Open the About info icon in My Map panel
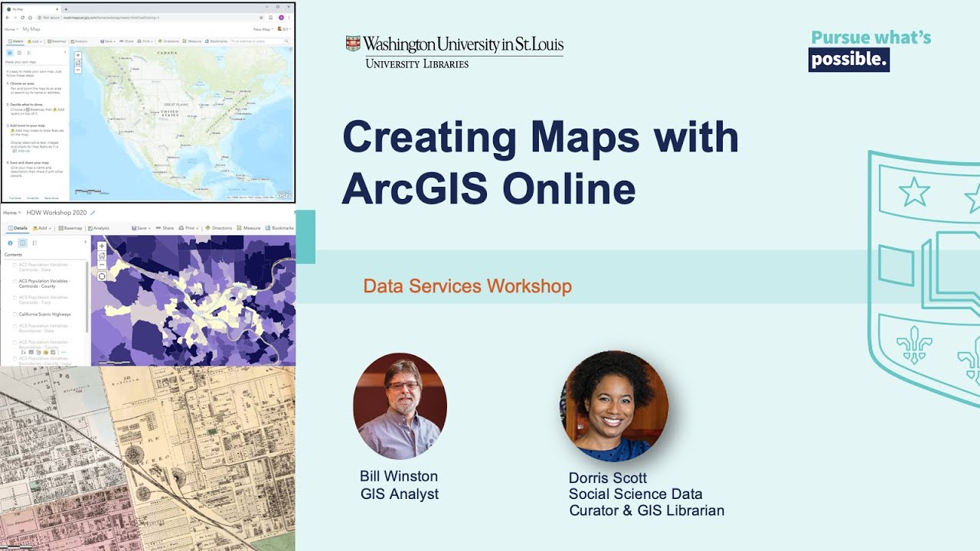The height and width of the screenshot is (551, 980). pos(10,53)
